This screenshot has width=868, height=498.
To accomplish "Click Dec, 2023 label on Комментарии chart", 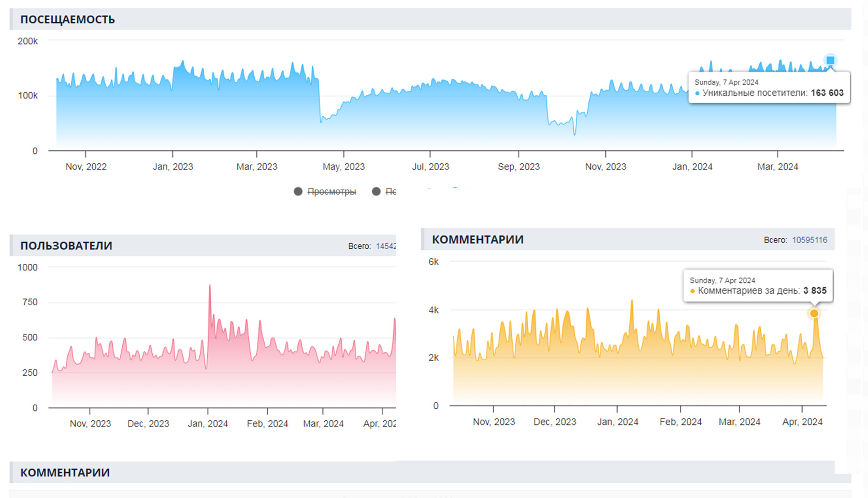I will (555, 422).
